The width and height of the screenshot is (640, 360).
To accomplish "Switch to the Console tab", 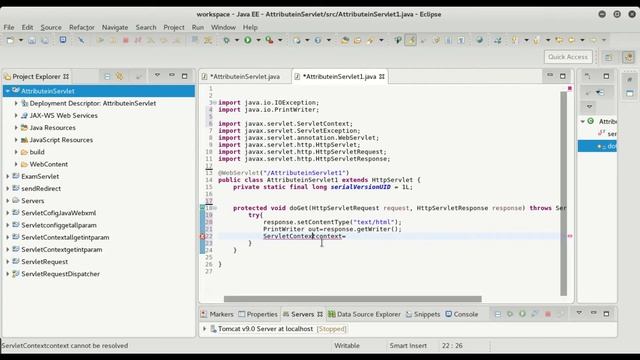I will 462,314.
